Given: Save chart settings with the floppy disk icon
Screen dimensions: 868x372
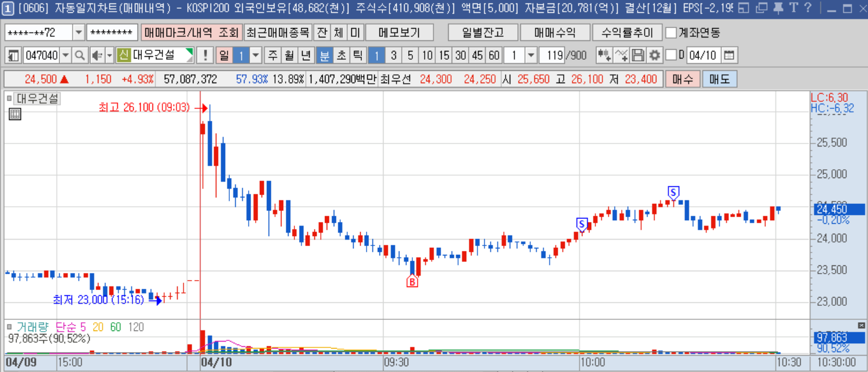Looking at the screenshot, I should pos(638,56).
